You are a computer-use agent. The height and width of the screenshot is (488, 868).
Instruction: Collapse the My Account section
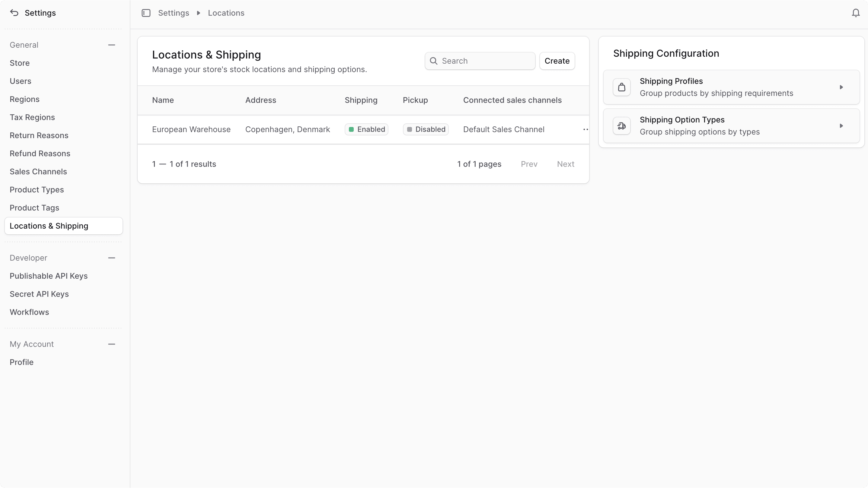pyautogui.click(x=112, y=344)
